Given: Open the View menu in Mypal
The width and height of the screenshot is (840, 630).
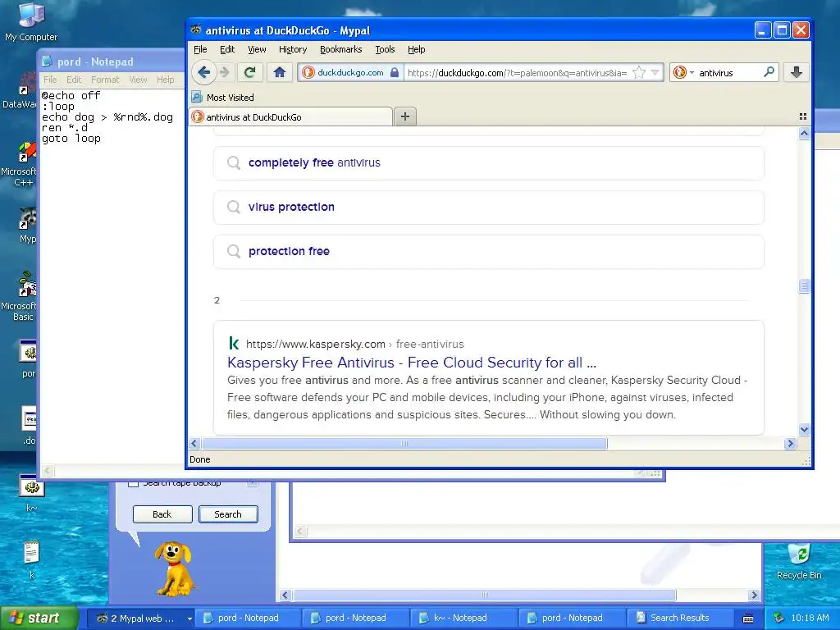Looking at the screenshot, I should tap(257, 49).
